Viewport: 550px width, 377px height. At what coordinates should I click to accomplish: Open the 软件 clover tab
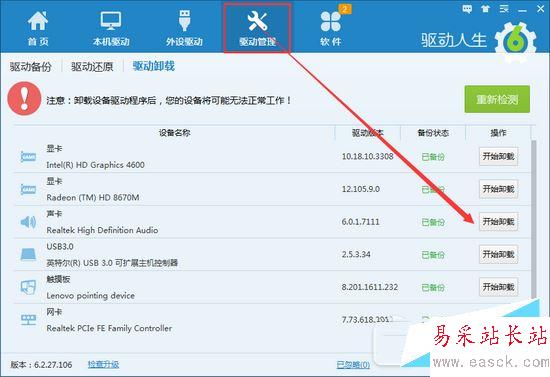330,28
